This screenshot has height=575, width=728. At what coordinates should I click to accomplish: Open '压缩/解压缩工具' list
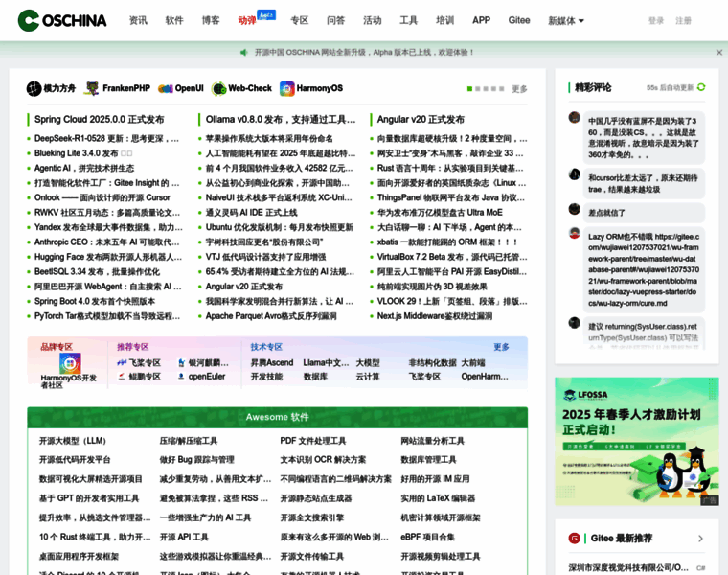pos(189,441)
